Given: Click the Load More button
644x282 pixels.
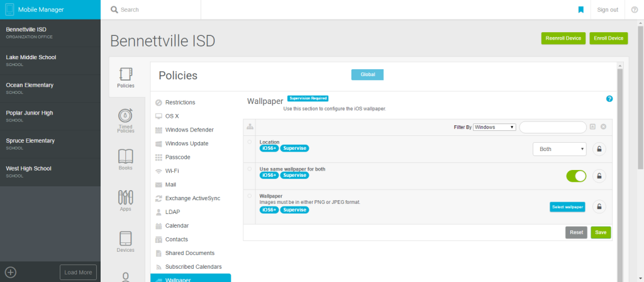Looking at the screenshot, I should click(78, 273).
